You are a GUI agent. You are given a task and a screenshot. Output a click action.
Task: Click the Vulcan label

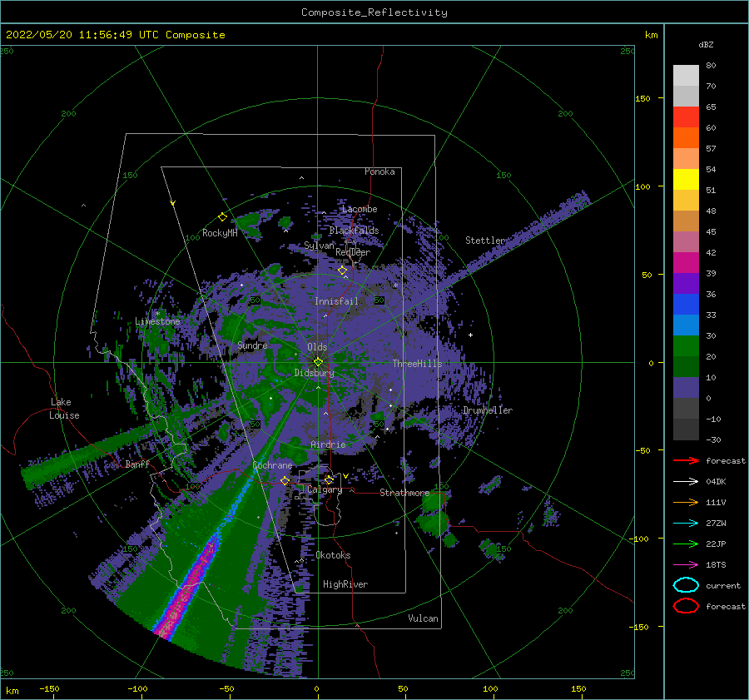pyautogui.click(x=424, y=618)
